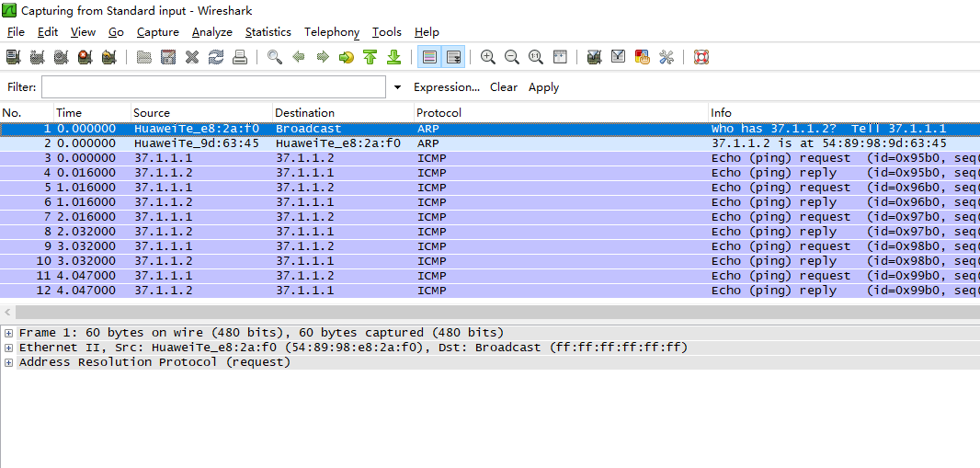
Task: Sort by Protocol column header
Action: click(x=562, y=112)
